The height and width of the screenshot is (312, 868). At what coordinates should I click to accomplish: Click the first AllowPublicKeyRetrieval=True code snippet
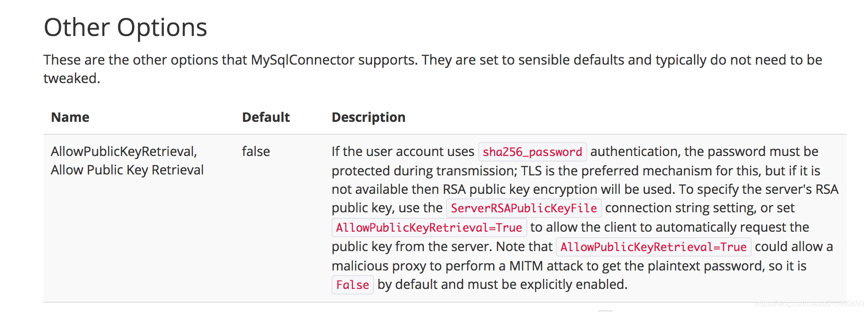coord(429,228)
